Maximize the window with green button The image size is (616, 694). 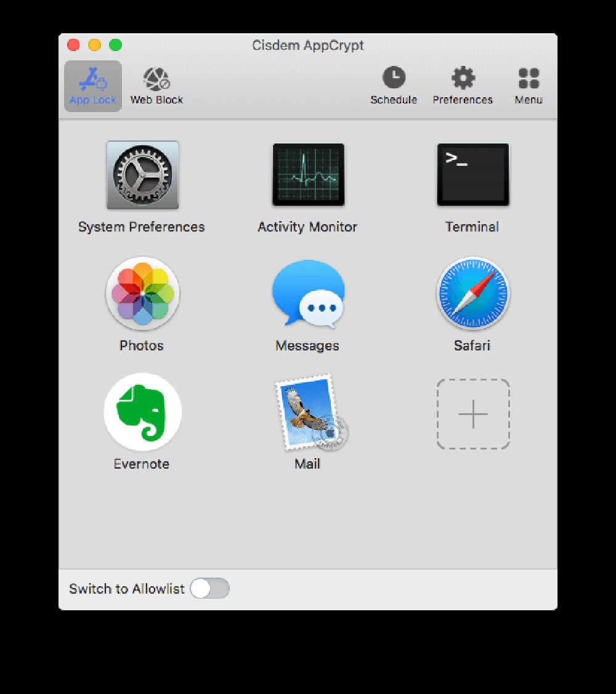tap(116, 45)
